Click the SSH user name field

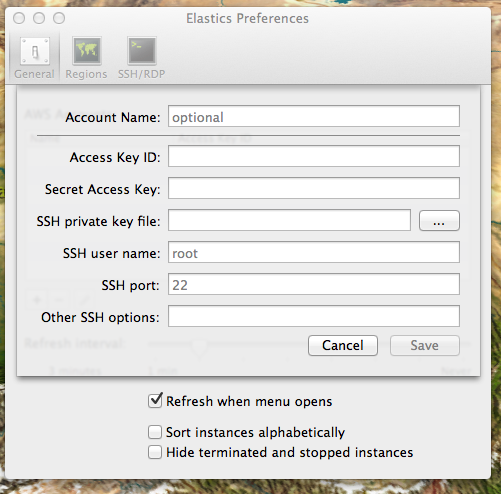(314, 252)
